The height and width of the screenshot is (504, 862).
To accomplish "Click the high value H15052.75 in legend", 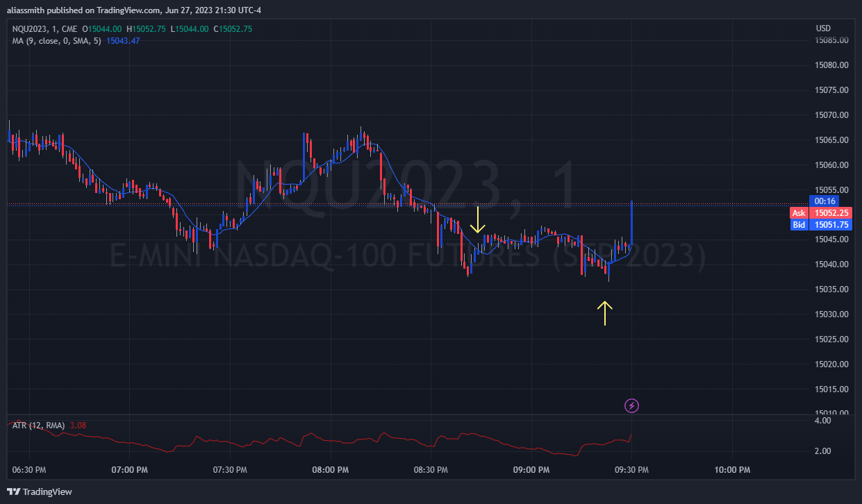I will [x=145, y=28].
